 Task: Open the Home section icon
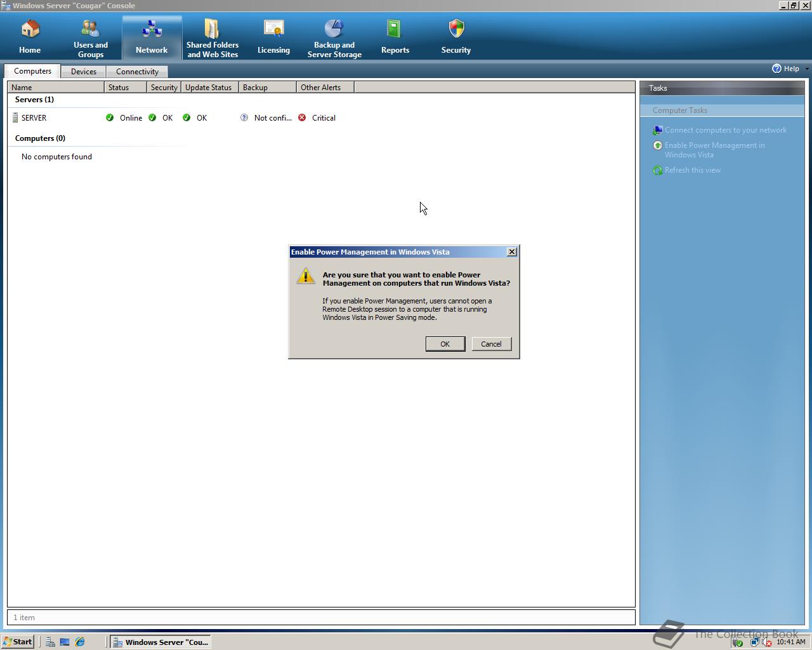(30, 30)
